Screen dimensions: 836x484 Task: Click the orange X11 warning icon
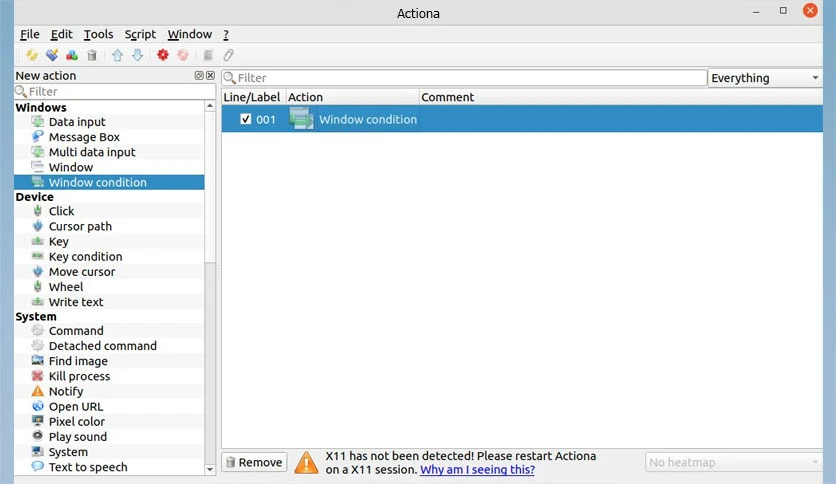coord(307,462)
